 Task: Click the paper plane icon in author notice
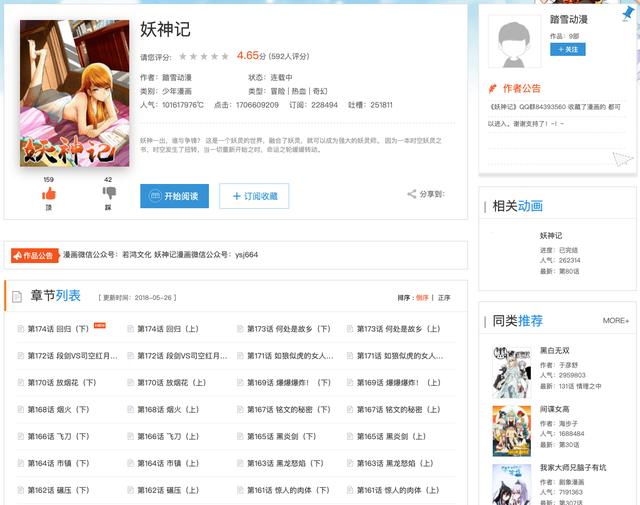point(622,159)
